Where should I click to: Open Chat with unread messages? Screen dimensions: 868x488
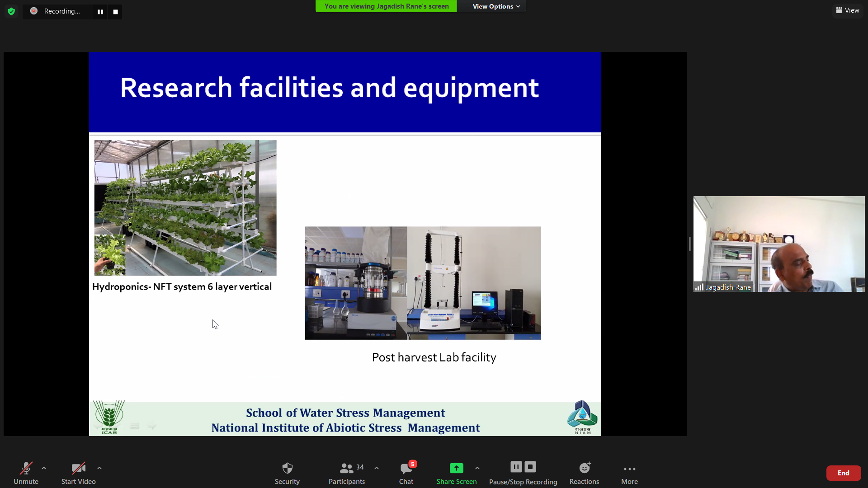point(406,472)
